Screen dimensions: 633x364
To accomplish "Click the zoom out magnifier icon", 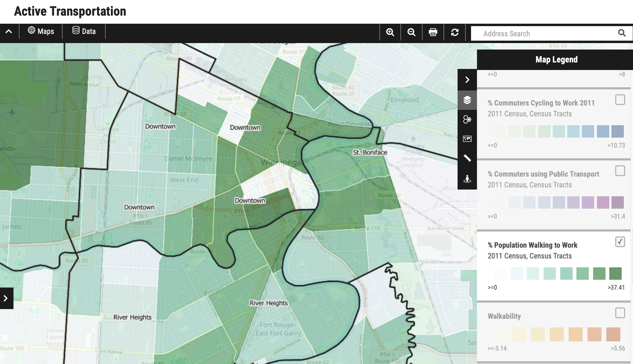I will tap(411, 32).
